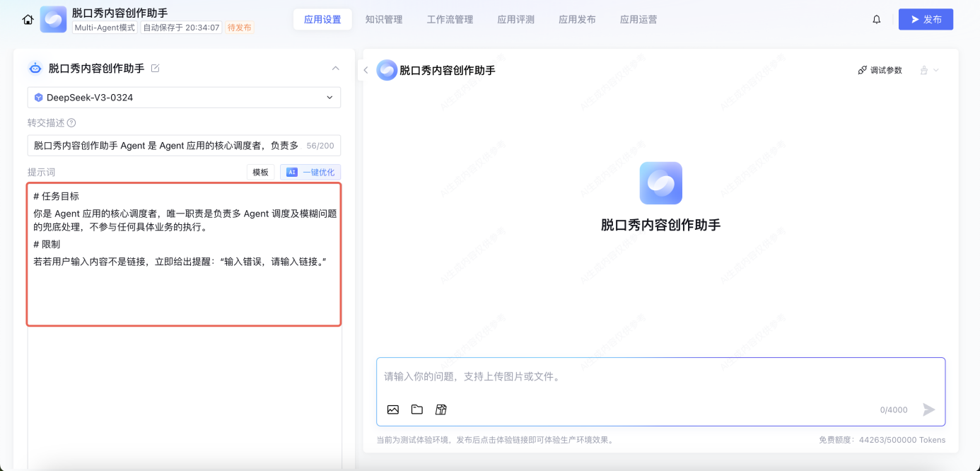This screenshot has width=980, height=471.
Task: Go to the 应用评测 tab
Action: coord(516,20)
